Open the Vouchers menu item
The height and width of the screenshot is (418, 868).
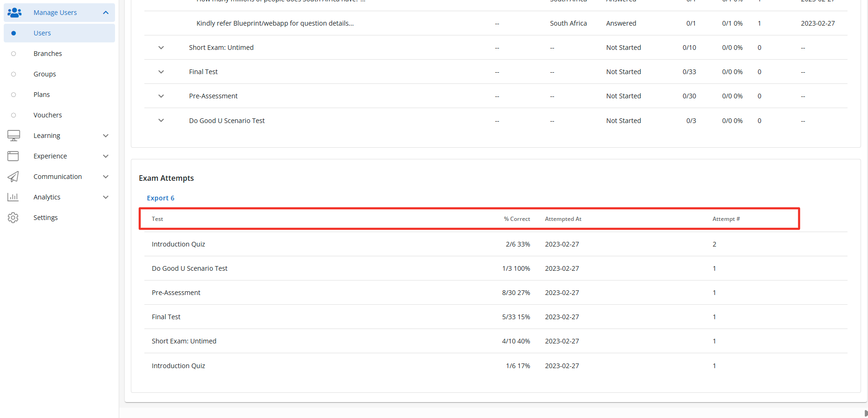pos(47,115)
